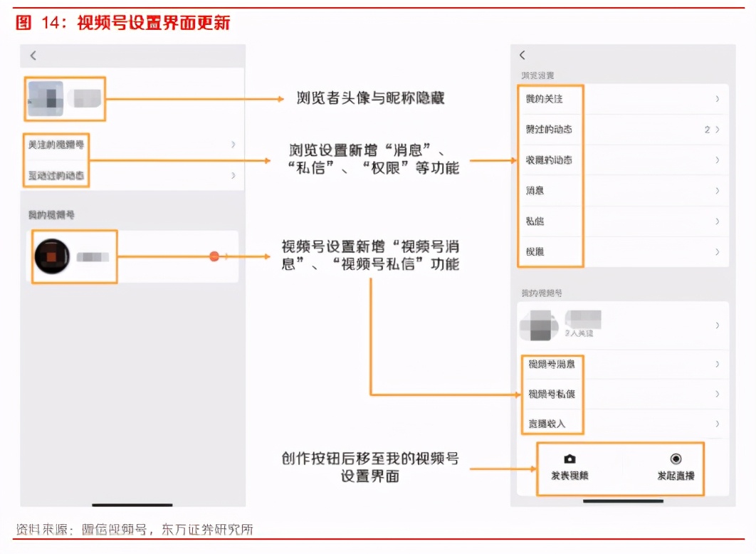Expand chevron on the 私信 row
Screen dimensions: 756x554
(x=718, y=221)
